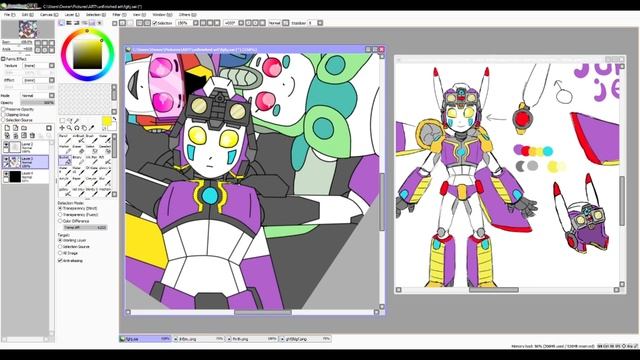The width and height of the screenshot is (640, 360).
Task: Open the Filter menu
Action: pyautogui.click(x=119, y=14)
